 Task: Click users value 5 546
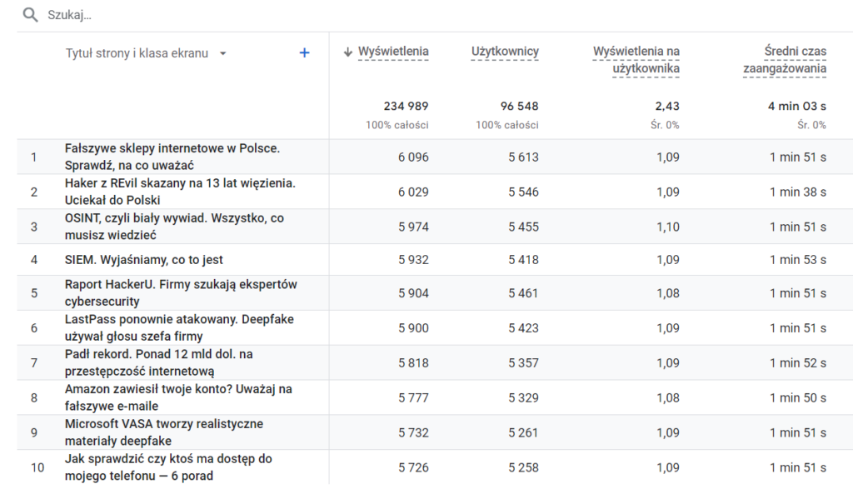pyautogui.click(x=523, y=192)
